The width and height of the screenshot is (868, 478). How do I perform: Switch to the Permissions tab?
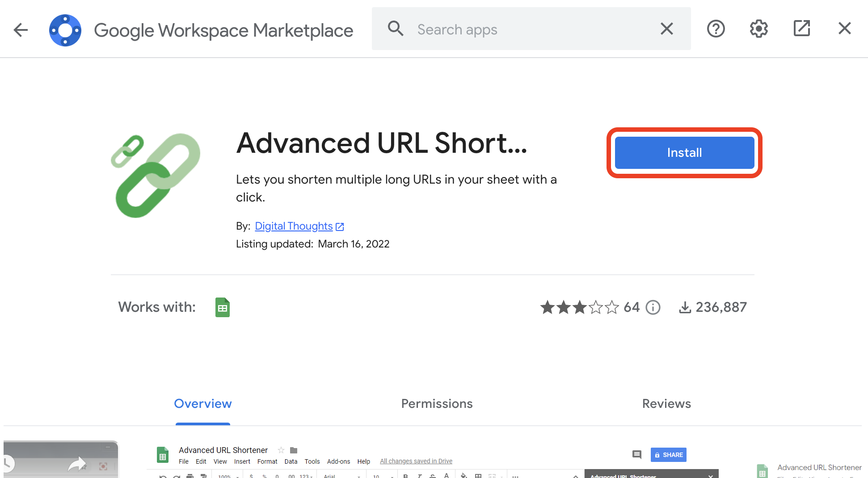[437, 404]
